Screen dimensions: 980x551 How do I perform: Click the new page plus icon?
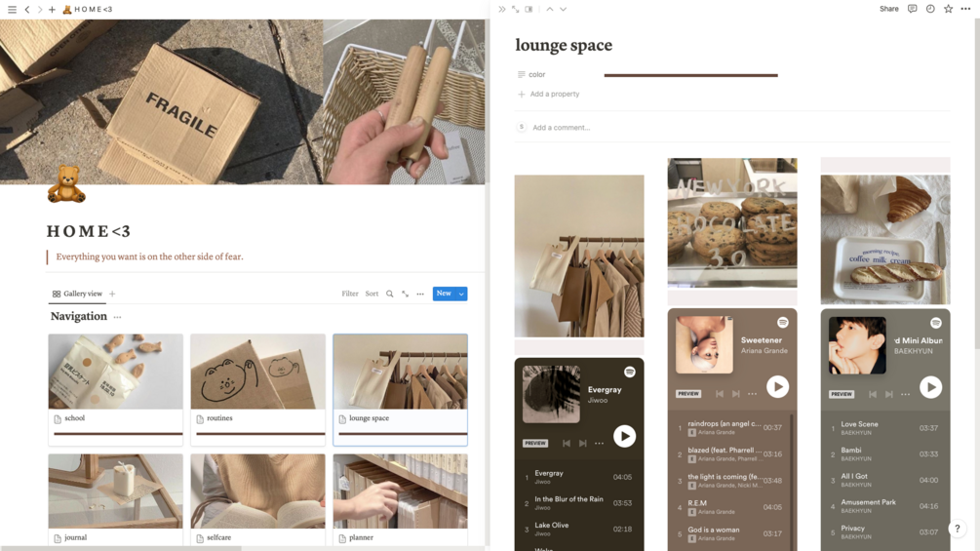click(52, 10)
